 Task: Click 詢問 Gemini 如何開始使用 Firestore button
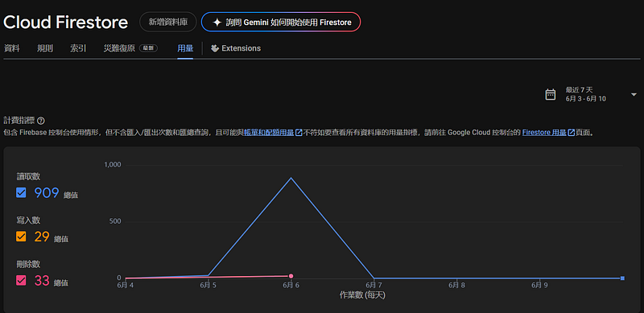click(x=281, y=23)
